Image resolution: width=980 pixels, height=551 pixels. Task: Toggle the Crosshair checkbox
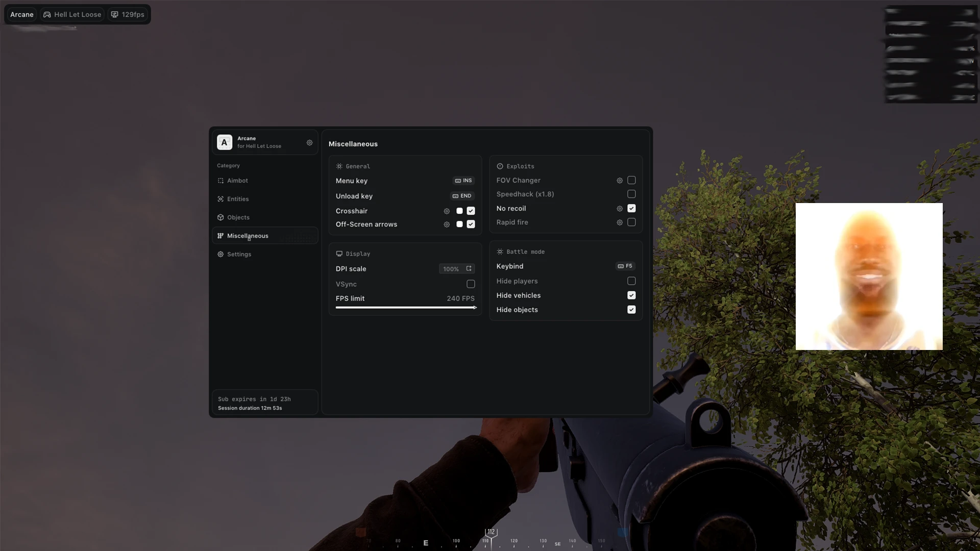pos(471,211)
